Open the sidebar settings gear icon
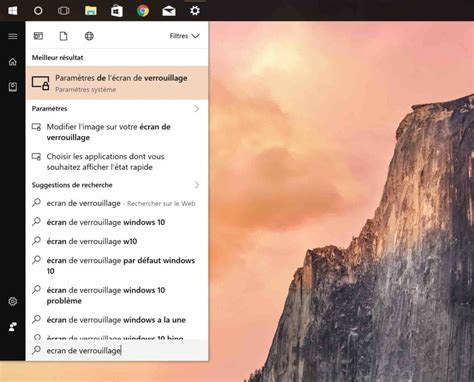This screenshot has width=474, height=382. pyautogui.click(x=13, y=301)
